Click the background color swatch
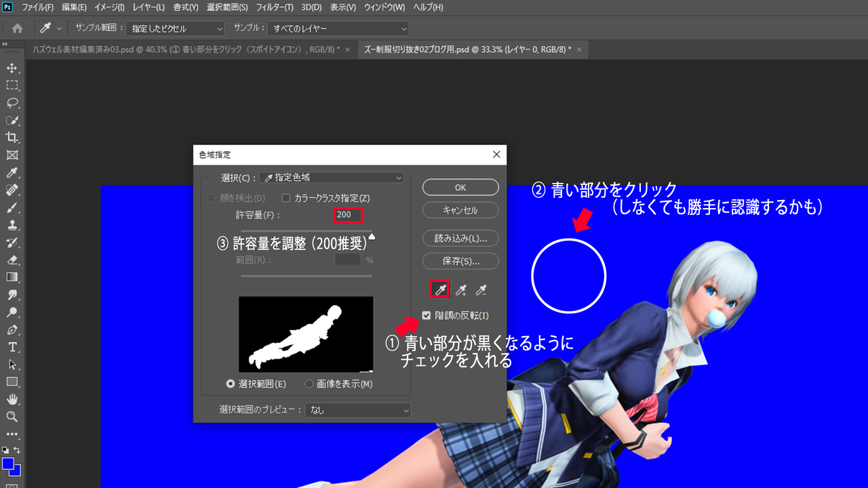Screen dimensions: 868x488 click(x=17, y=471)
